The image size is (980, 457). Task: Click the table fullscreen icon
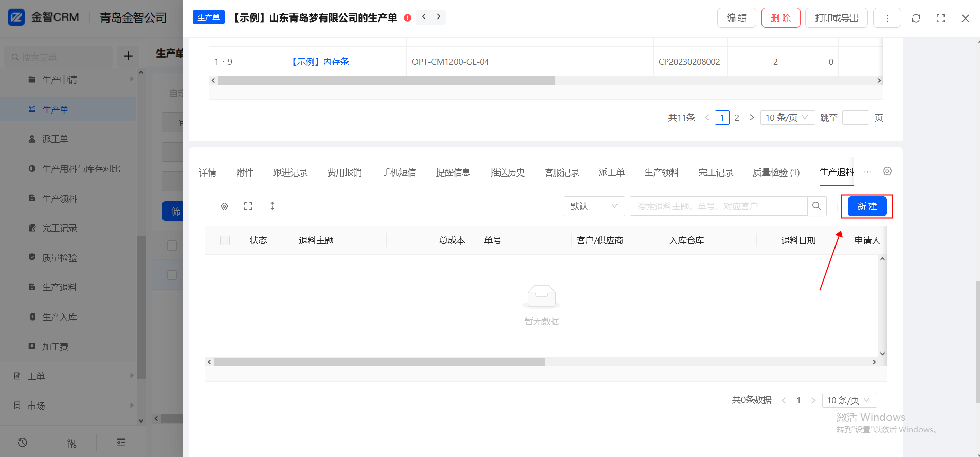(x=248, y=206)
